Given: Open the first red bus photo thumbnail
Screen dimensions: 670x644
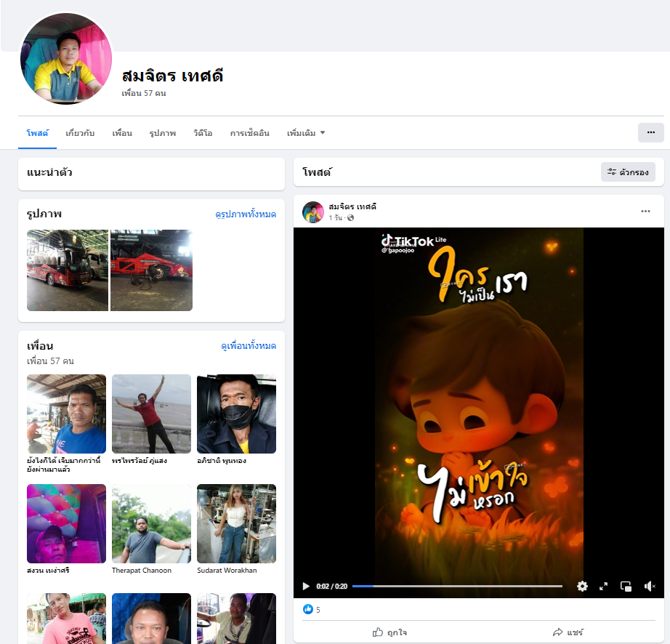Looking at the screenshot, I should 68,270.
